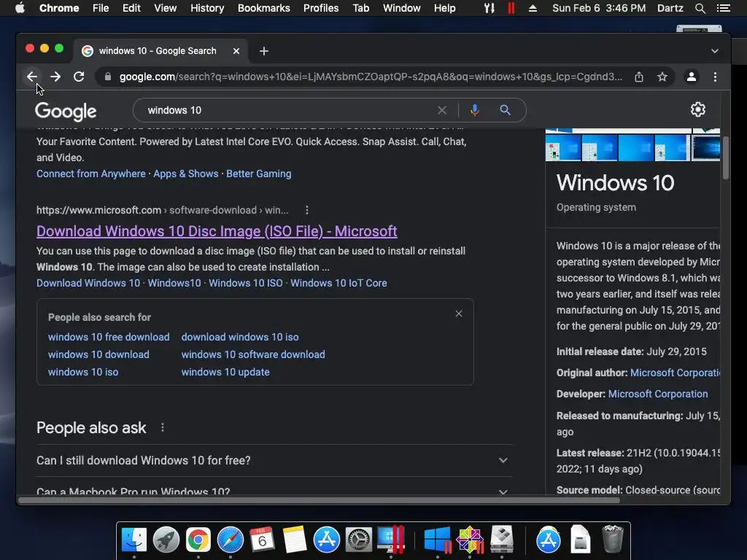Launch Launchpad rocket icon in Dock
The width and height of the screenshot is (747, 560).
pyautogui.click(x=166, y=540)
